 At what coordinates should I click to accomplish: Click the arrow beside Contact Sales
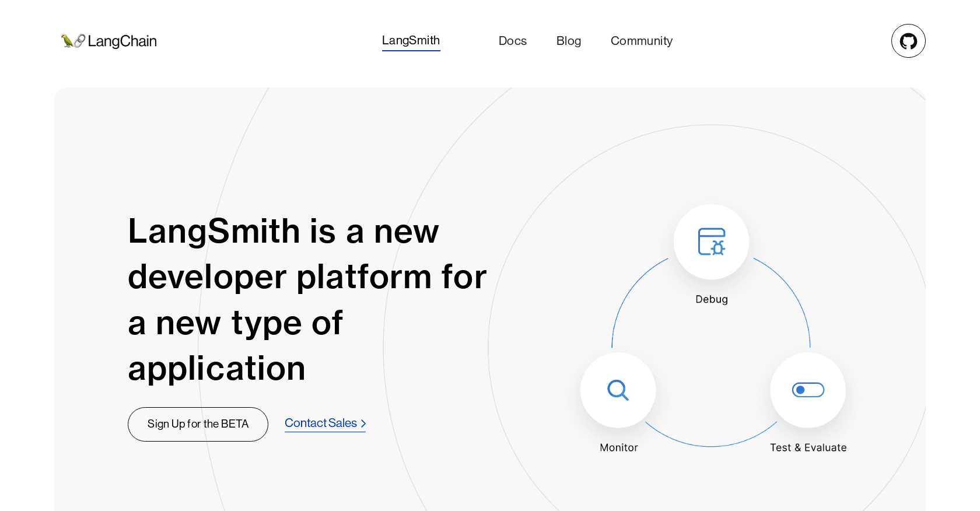coord(363,423)
